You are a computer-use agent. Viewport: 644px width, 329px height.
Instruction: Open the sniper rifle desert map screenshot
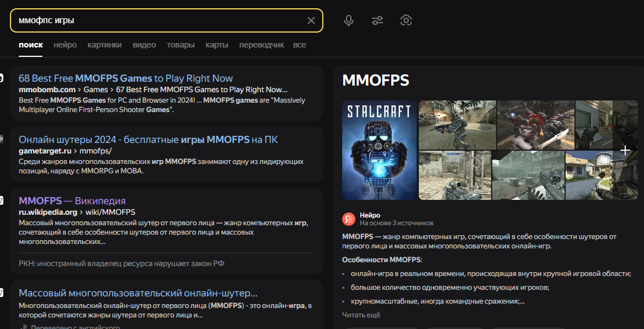pos(455,176)
